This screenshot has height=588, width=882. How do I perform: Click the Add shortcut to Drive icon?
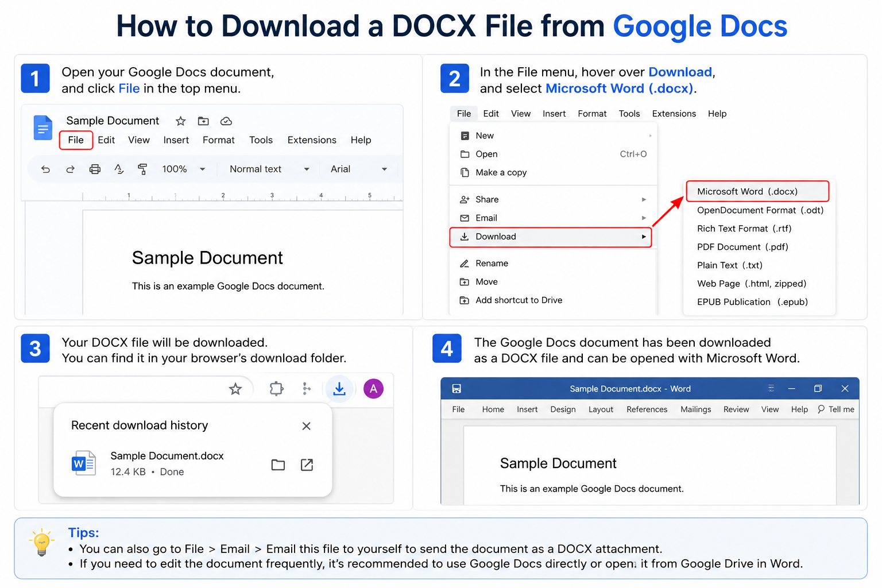click(465, 300)
